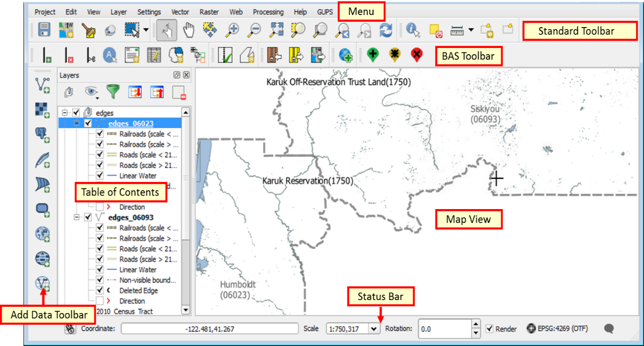Click the globe with plus imagery icon
This screenshot has height=346, width=644.
[x=345, y=55]
